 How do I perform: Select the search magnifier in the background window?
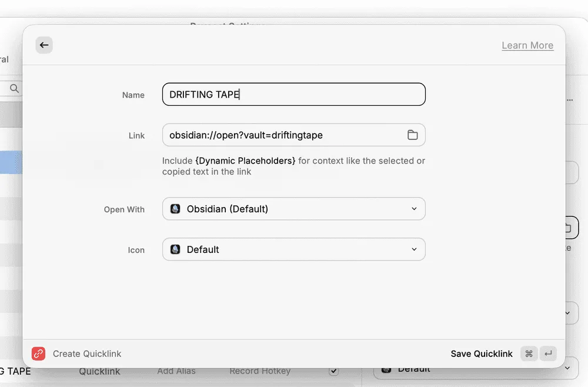point(14,88)
